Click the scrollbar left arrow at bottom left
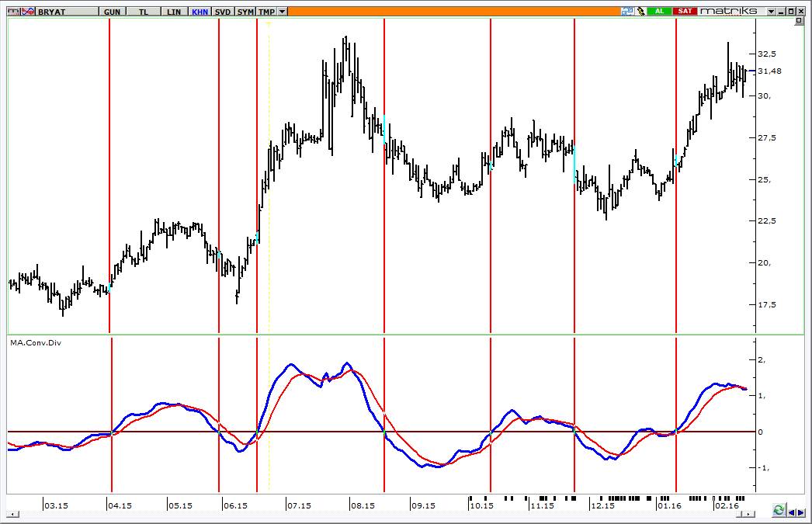Viewport: 812px width, 524px height. pos(13,514)
